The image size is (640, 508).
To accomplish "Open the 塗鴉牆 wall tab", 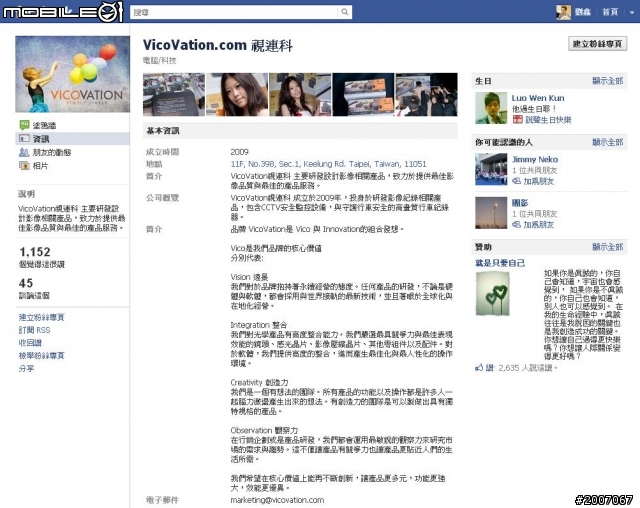I will click(44, 125).
